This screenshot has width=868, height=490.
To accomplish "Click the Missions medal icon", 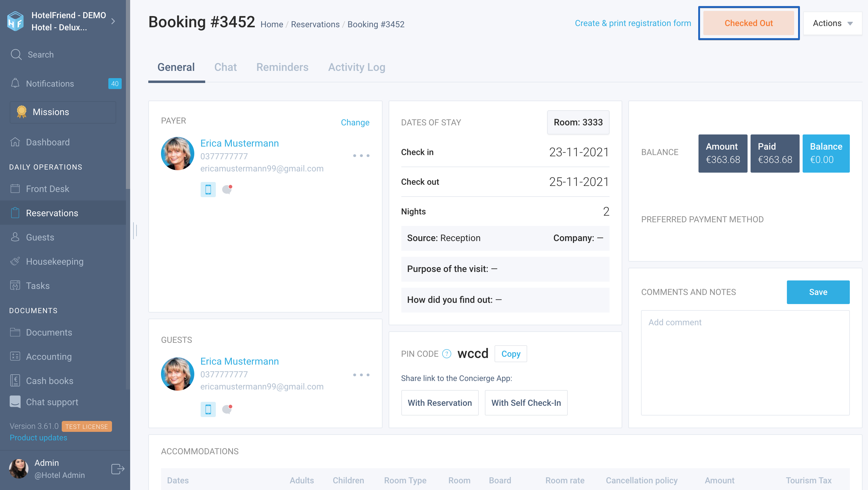I will (21, 112).
